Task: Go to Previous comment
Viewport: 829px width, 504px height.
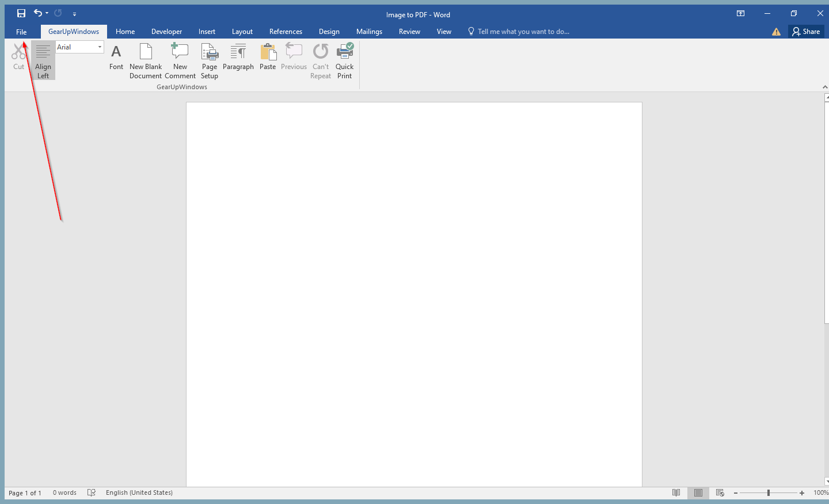Action: [x=294, y=56]
